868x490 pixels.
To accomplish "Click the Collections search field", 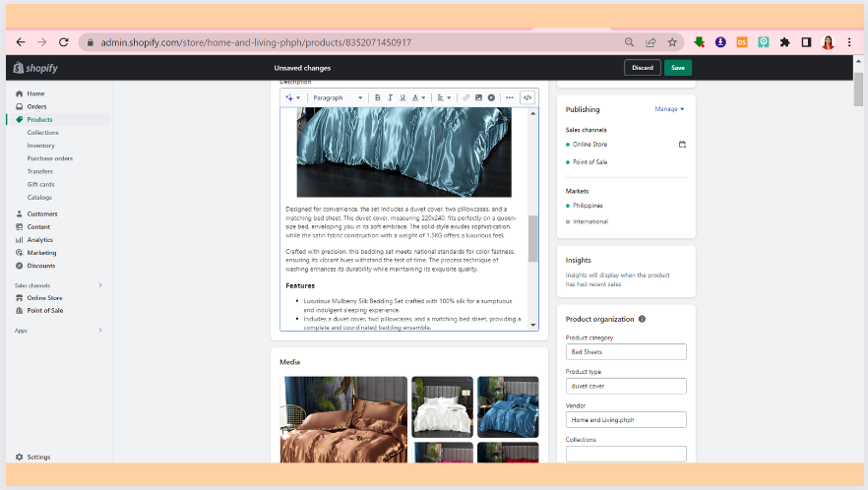I will coord(626,454).
